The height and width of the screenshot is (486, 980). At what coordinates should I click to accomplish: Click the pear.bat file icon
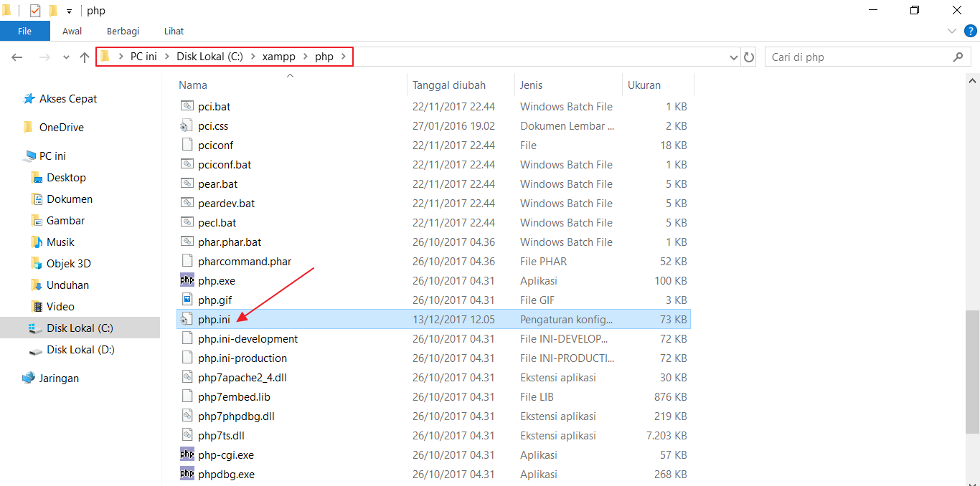click(187, 184)
